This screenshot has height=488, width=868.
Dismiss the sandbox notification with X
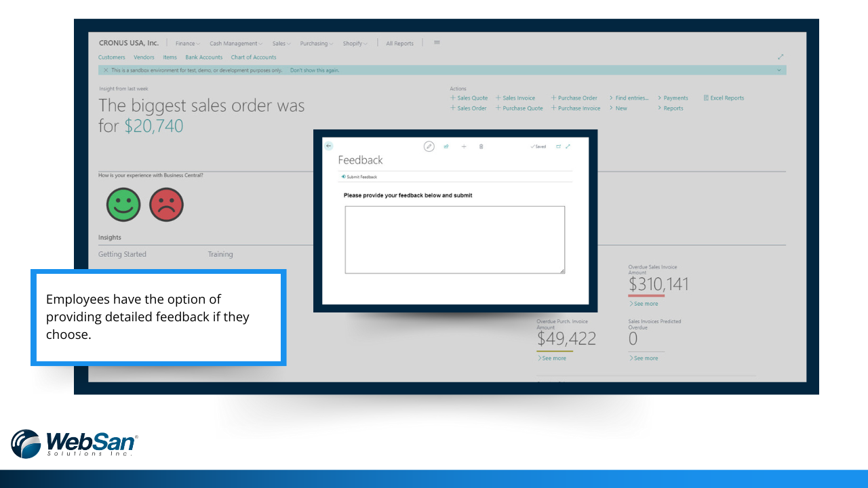[x=106, y=70]
